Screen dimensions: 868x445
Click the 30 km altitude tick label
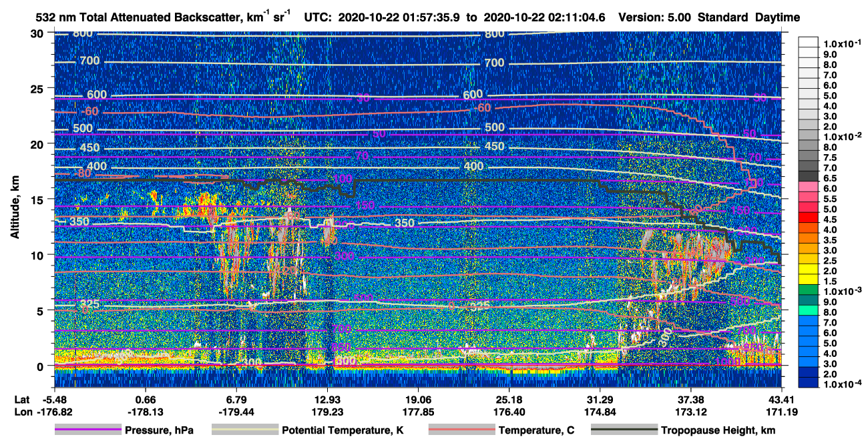pyautogui.click(x=41, y=33)
